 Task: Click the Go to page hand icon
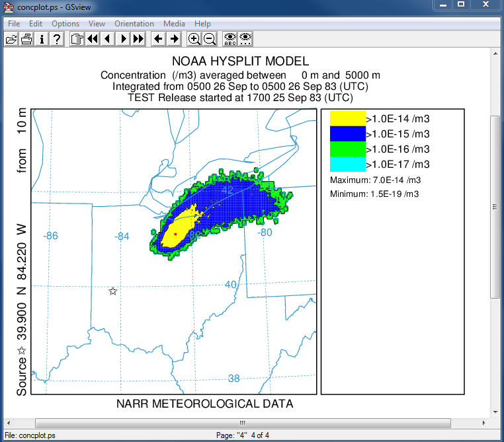(x=77, y=39)
